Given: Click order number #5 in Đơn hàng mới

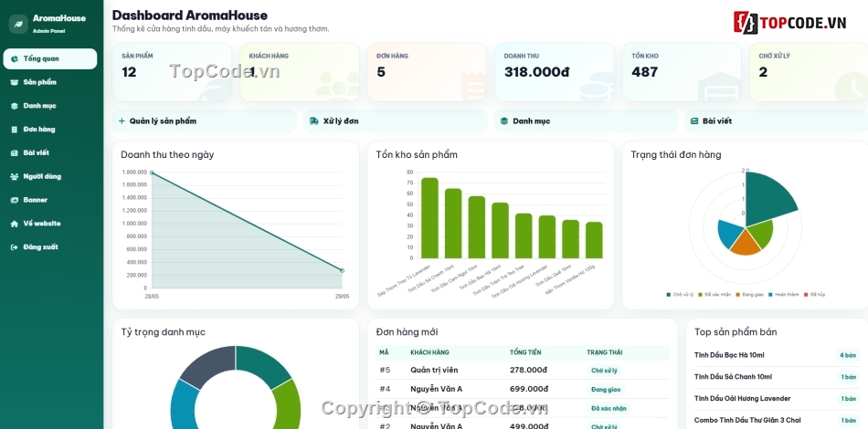Looking at the screenshot, I should (385, 370).
